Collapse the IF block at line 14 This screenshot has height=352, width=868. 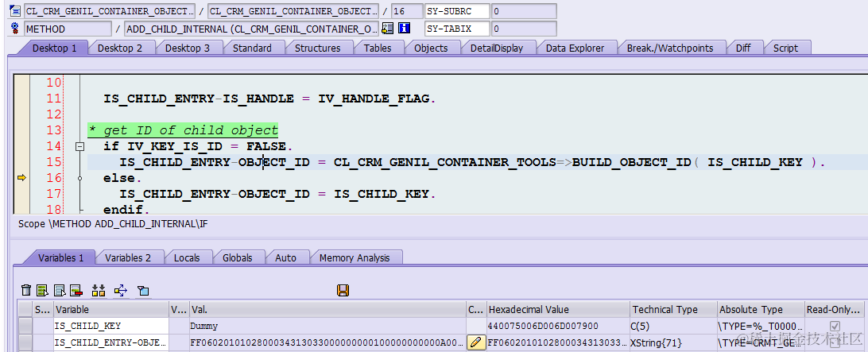pyautogui.click(x=79, y=147)
